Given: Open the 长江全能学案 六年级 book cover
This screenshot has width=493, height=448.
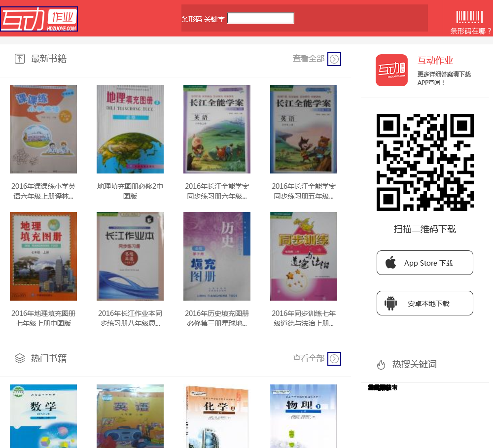Looking at the screenshot, I should pyautogui.click(x=217, y=129).
